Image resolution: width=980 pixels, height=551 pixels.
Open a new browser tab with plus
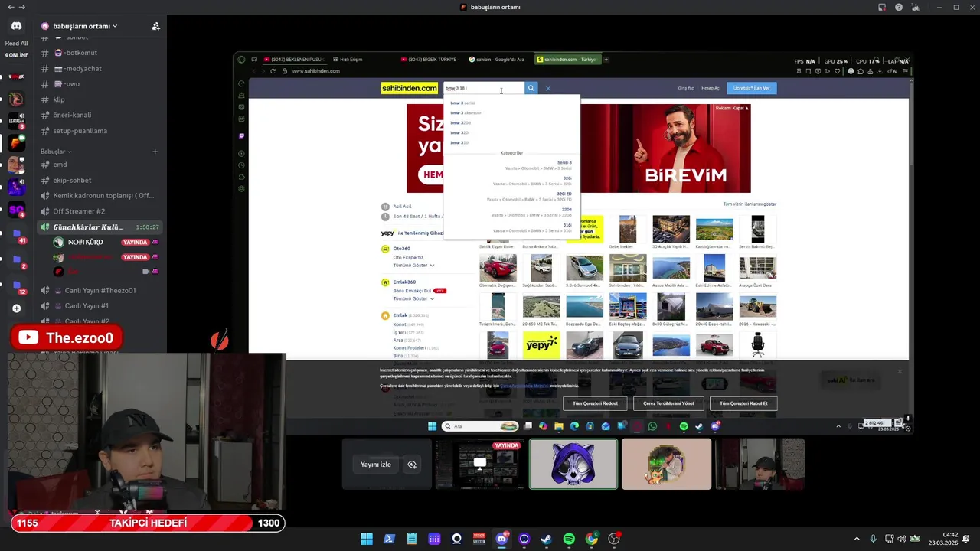pyautogui.click(x=606, y=59)
